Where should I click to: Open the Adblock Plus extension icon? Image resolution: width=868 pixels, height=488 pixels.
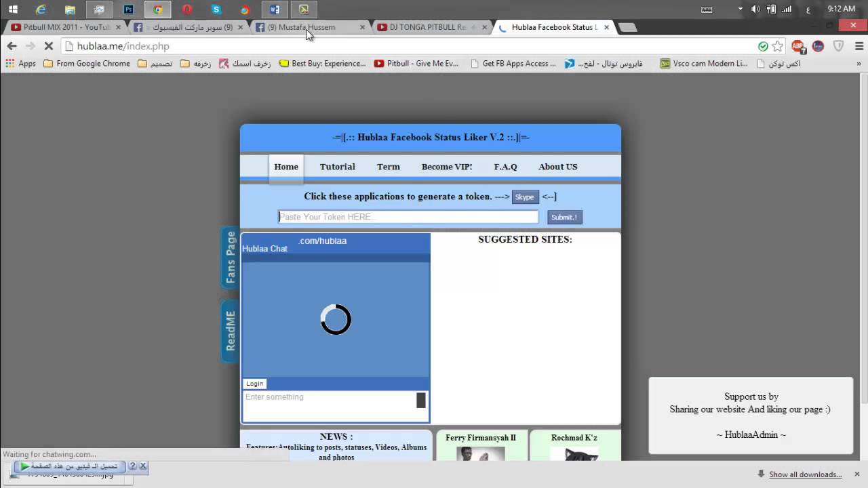(798, 46)
